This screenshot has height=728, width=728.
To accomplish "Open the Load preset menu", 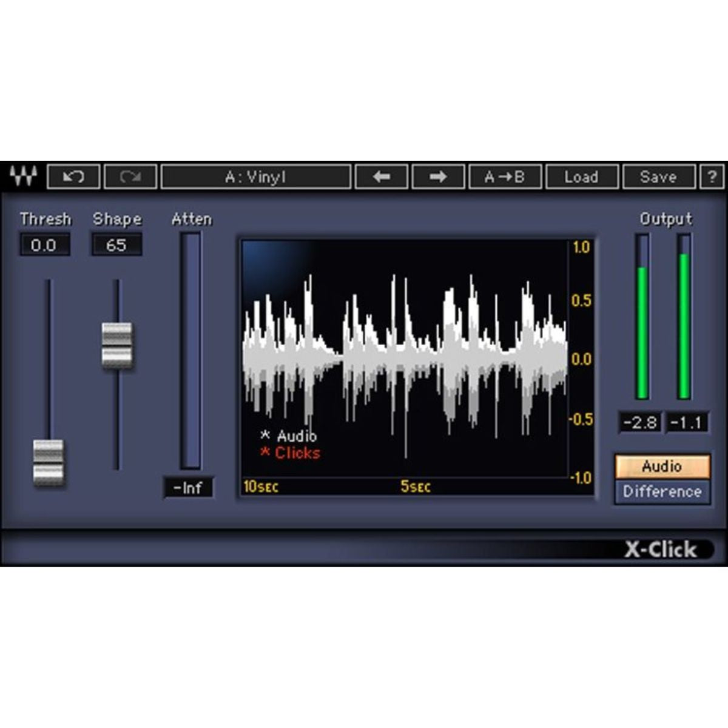I will point(581,177).
